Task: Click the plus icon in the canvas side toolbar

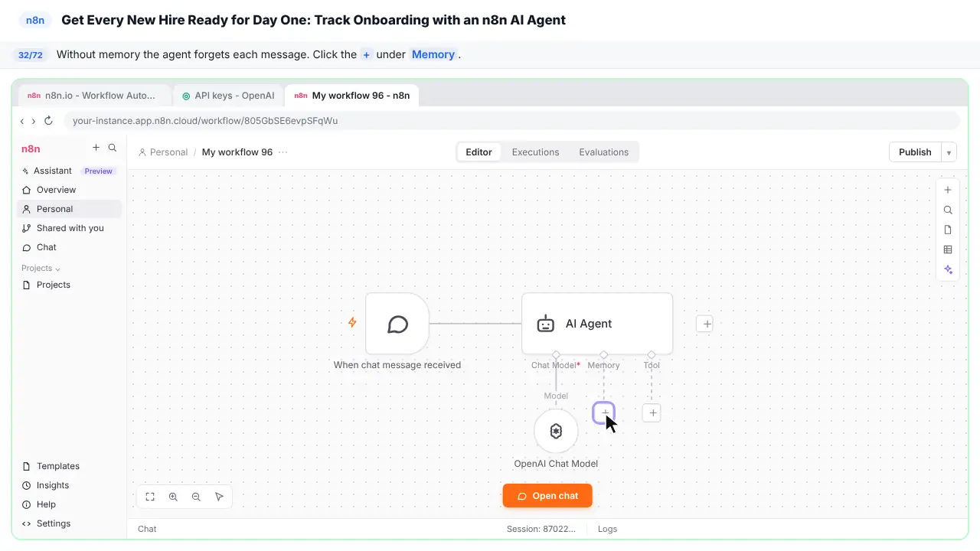Action: tap(948, 190)
